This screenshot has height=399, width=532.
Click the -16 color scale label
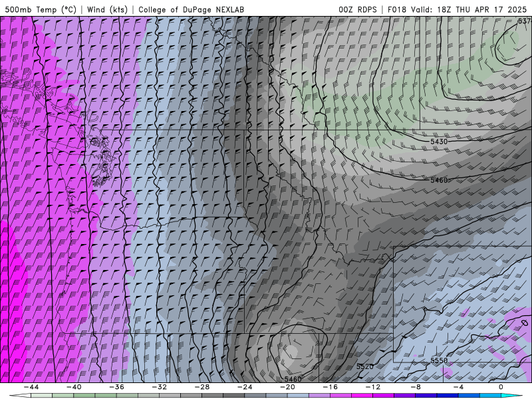(x=331, y=387)
